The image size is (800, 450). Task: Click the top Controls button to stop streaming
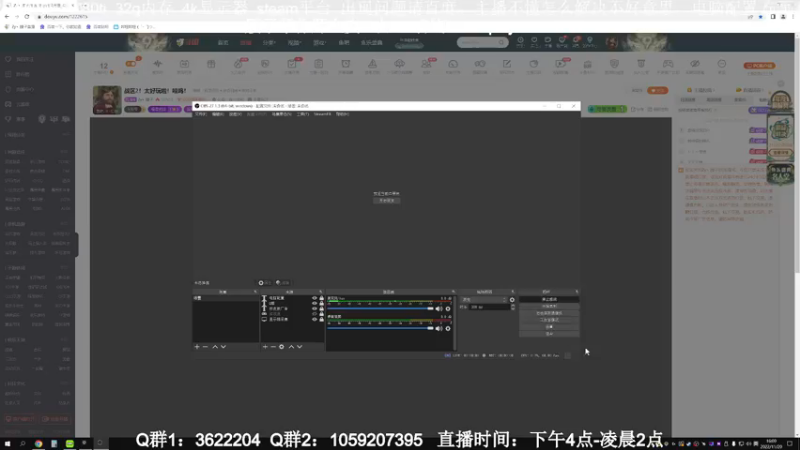(x=549, y=299)
